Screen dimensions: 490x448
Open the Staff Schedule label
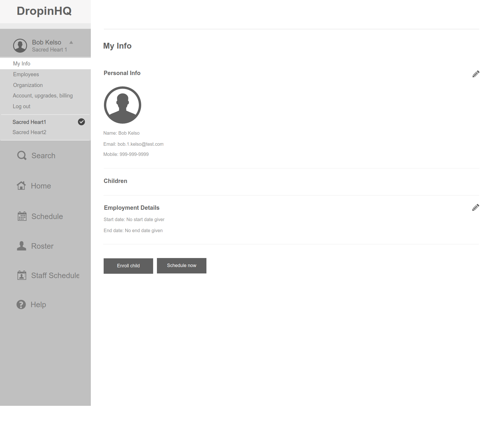(55, 275)
